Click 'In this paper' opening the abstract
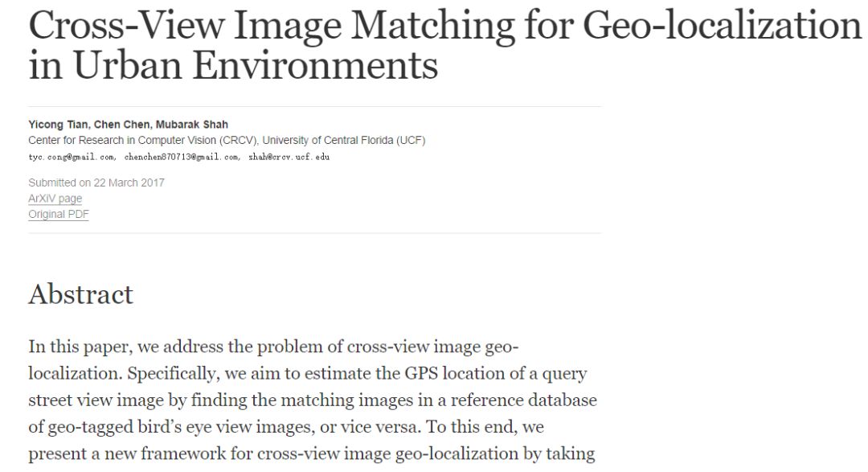The width and height of the screenshot is (868, 472). point(80,347)
